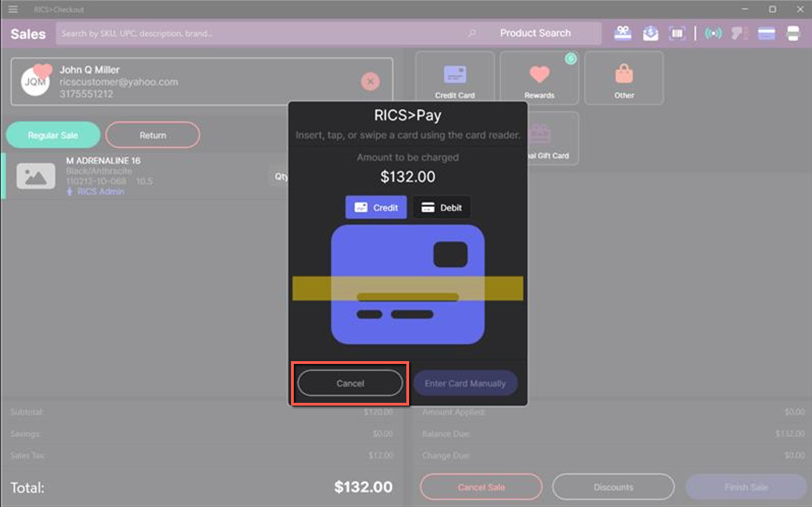Maximize the RICS>Checkout window
812x507 pixels.
(772, 9)
